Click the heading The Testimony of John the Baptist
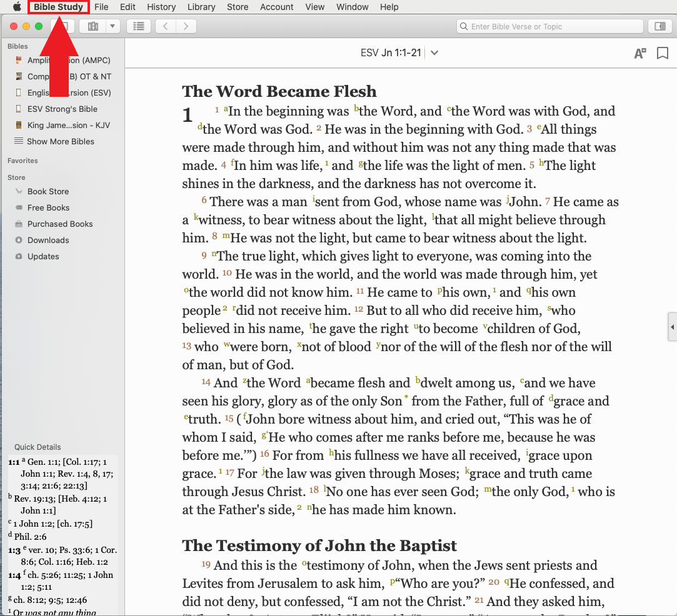 (319, 545)
